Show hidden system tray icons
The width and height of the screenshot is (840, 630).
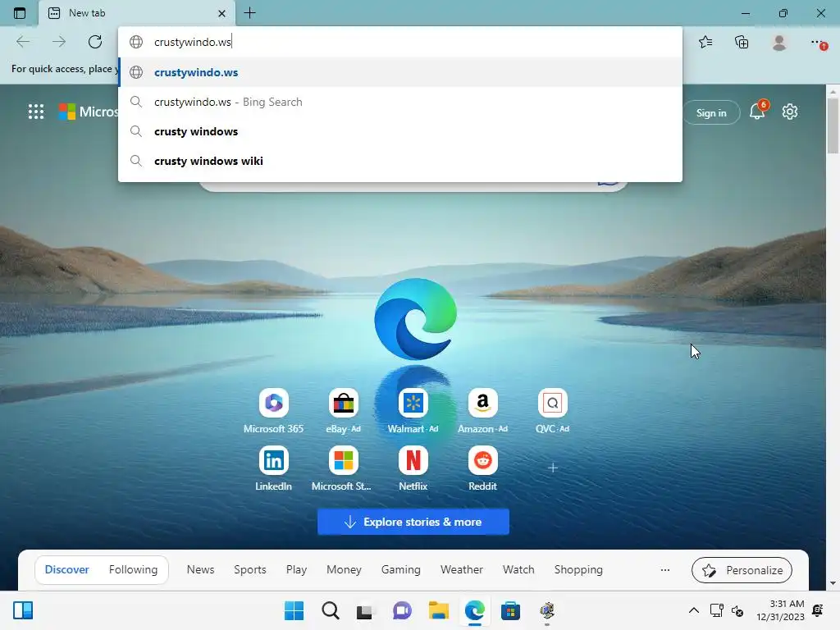click(693, 610)
